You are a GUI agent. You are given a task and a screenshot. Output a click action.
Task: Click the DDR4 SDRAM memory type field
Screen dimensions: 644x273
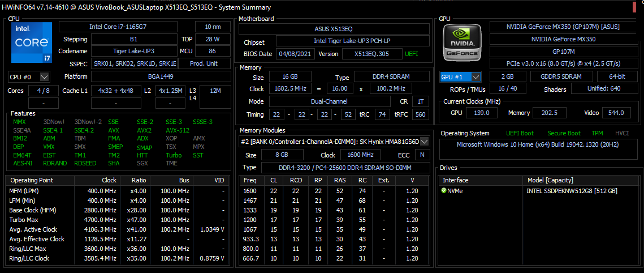point(391,76)
